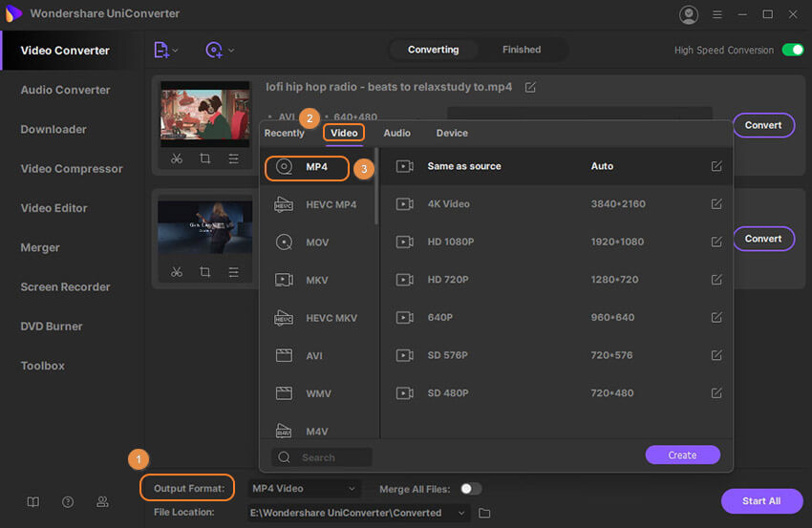Switch to the Audio format tab

(396, 133)
